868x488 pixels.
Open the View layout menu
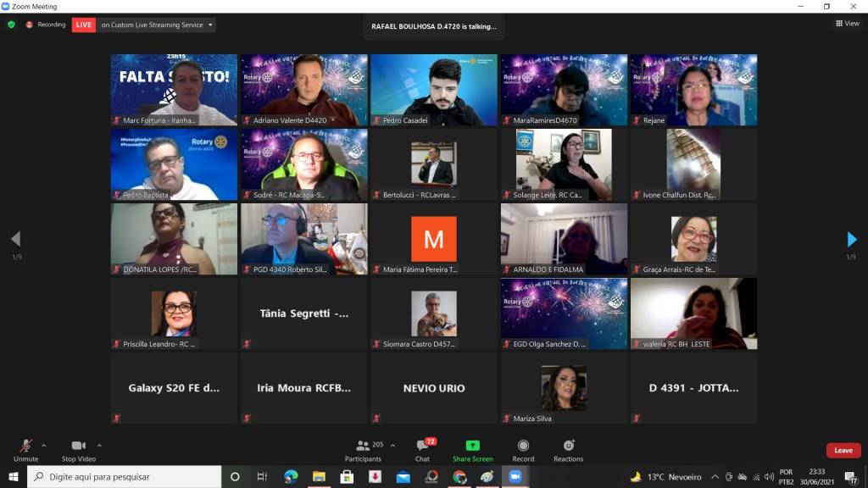point(847,24)
